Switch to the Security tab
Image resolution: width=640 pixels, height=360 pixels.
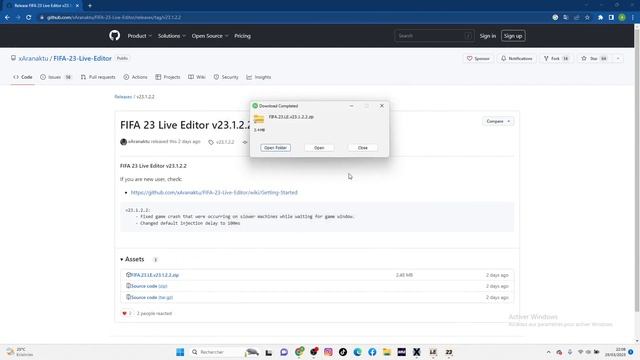click(226, 77)
